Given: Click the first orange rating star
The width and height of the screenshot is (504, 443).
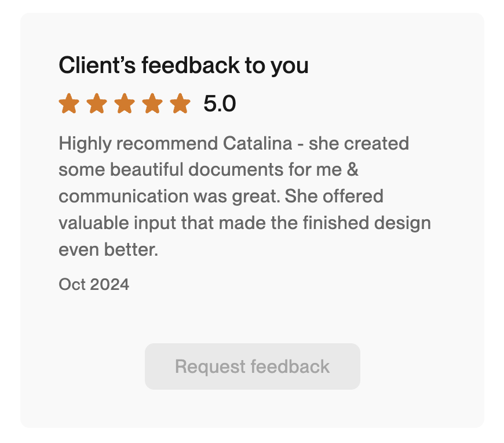Looking at the screenshot, I should point(69,104).
